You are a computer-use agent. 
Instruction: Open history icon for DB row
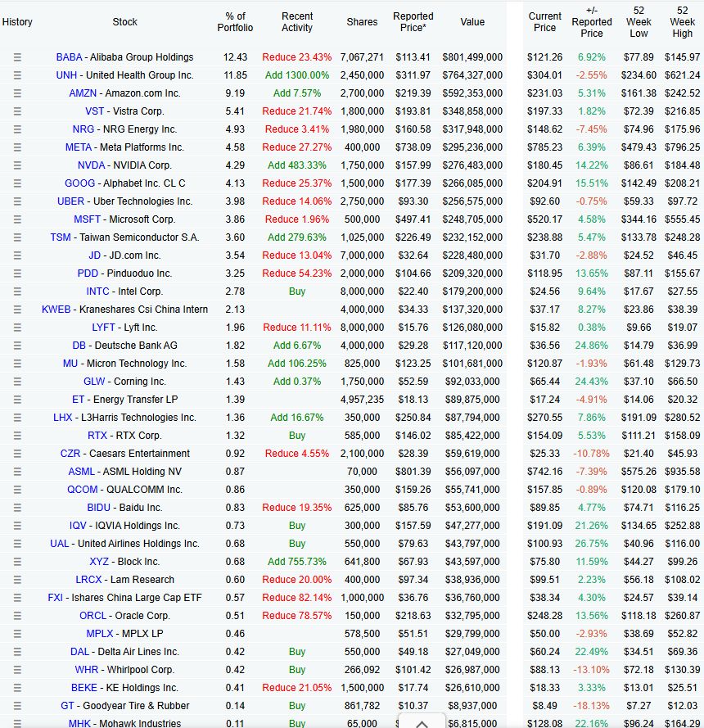(18, 346)
